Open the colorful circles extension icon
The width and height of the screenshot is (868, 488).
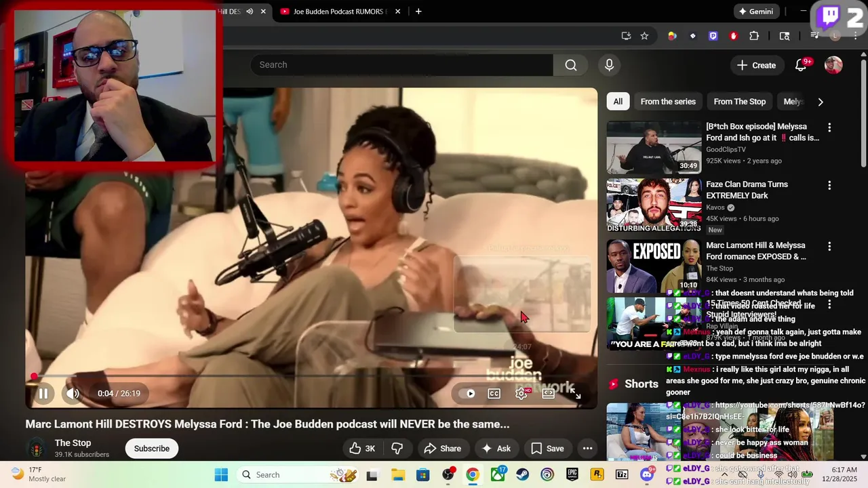(672, 36)
